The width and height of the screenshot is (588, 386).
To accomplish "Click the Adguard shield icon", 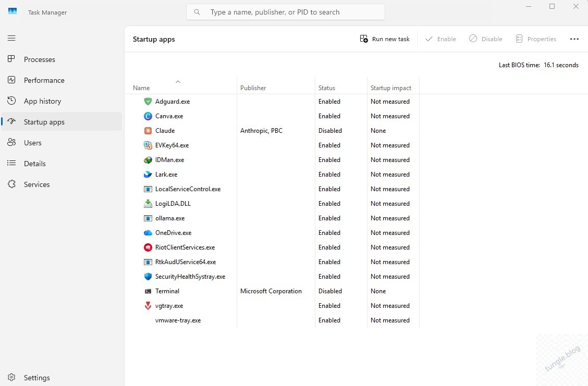I will (x=148, y=101).
